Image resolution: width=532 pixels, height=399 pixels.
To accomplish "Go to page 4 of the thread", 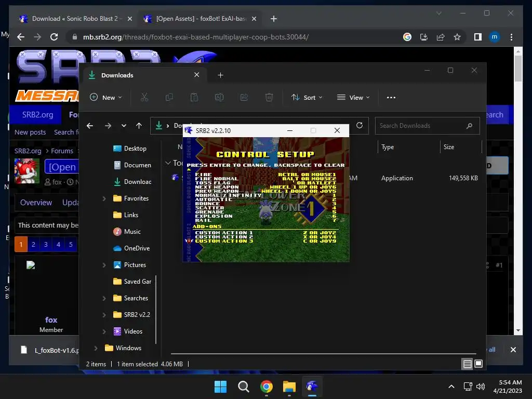I will (58, 244).
